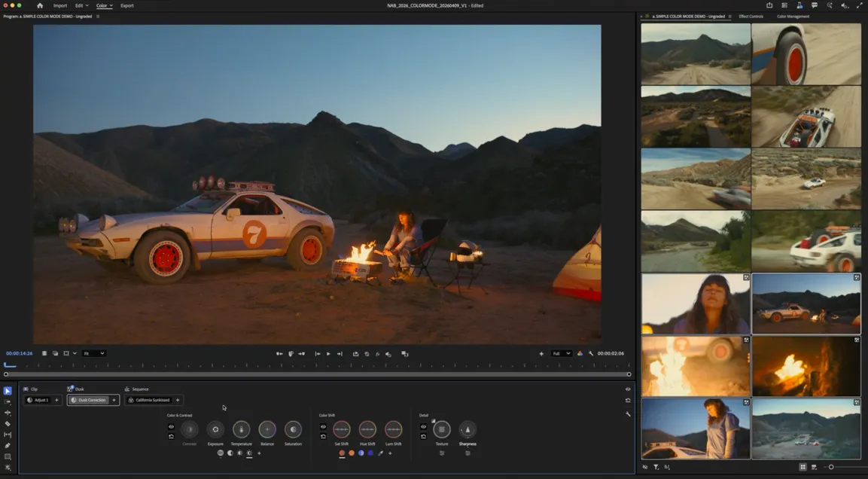
Task: Click the Temperature adjustment dial
Action: coord(241,429)
